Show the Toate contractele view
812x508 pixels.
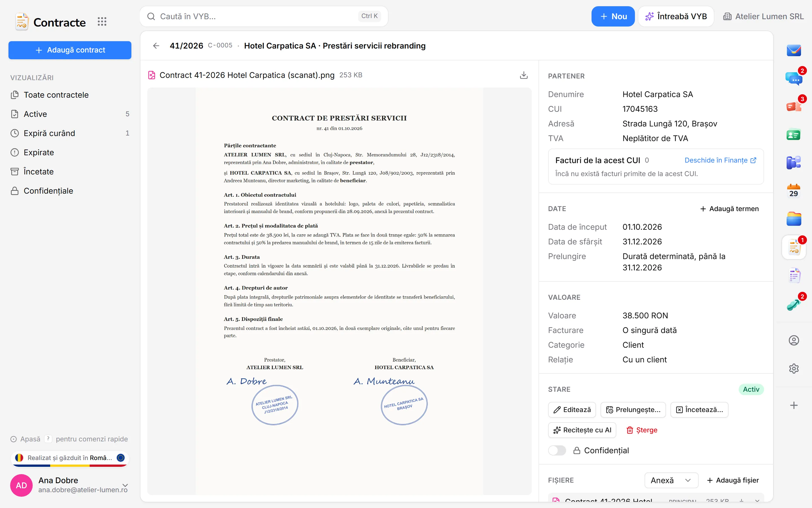[70, 95]
